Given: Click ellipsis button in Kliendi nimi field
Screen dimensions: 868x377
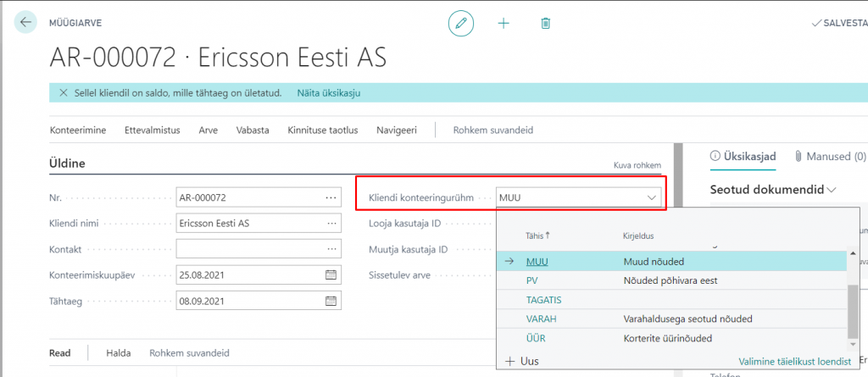Looking at the screenshot, I should click(x=331, y=224).
